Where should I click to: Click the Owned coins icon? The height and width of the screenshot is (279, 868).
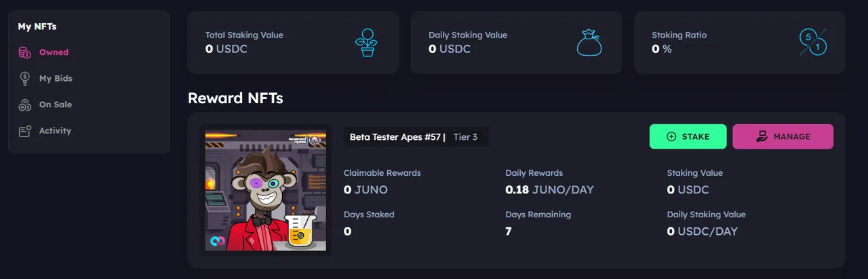(x=24, y=52)
